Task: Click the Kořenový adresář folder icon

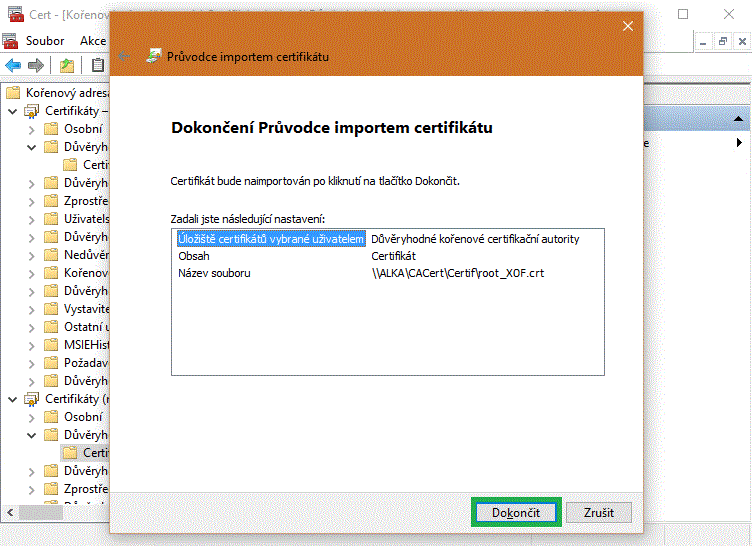Action: (x=13, y=92)
